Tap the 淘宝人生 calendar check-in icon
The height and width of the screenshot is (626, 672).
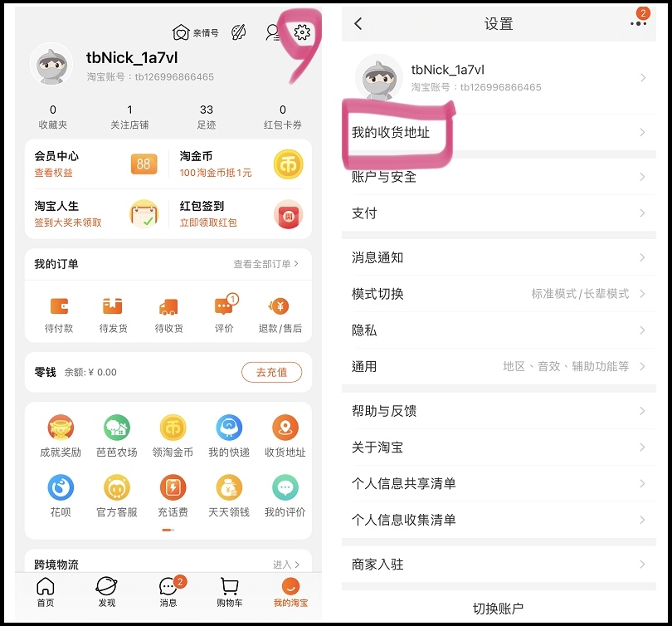coord(144,214)
